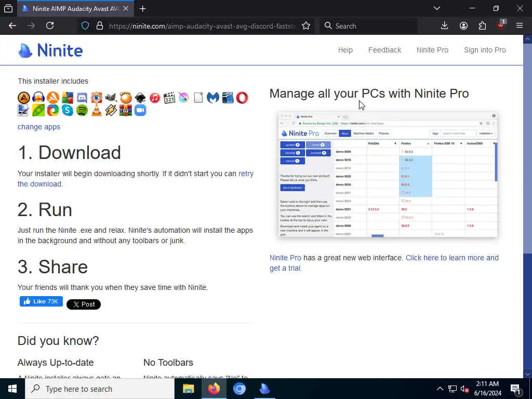Click the Inkscape icon
The image size is (532, 399).
click(140, 98)
